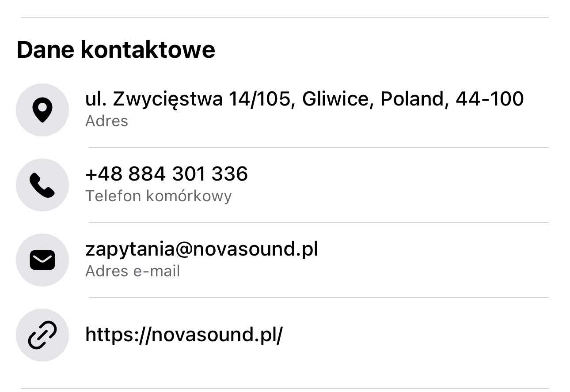This screenshot has height=392, width=570.
Task: Select the "Dane kontaktowe" heading
Action: pos(116,49)
